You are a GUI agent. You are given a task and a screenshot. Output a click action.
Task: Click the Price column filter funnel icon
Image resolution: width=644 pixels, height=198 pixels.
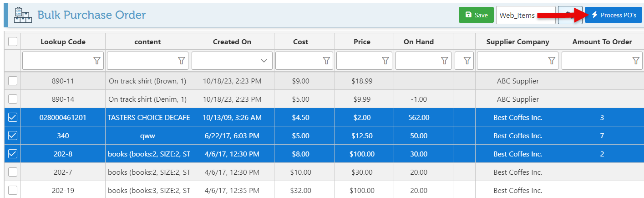coord(385,61)
